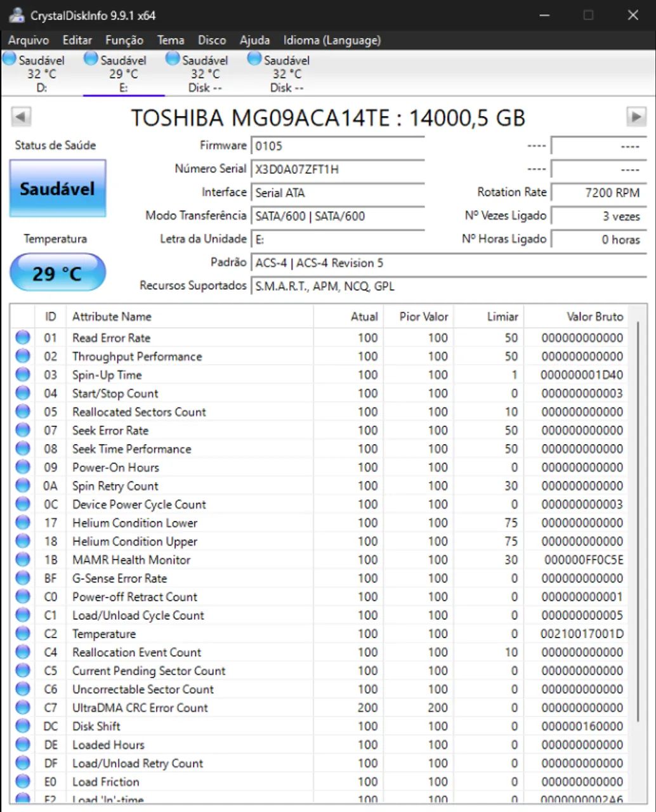This screenshot has height=812, width=656.
Task: Click the 29 °C temperature button
Action: (57, 273)
